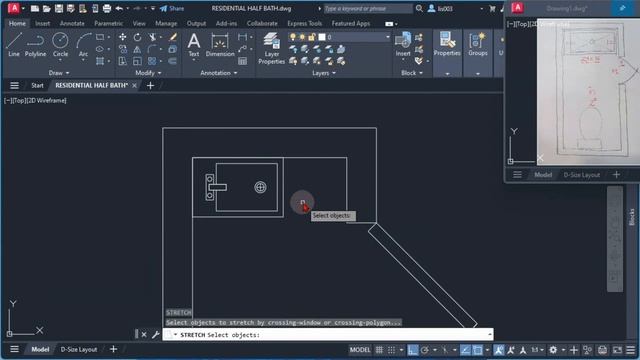640x360 pixels.
Task: Click the command line input field
Action: coord(328,335)
